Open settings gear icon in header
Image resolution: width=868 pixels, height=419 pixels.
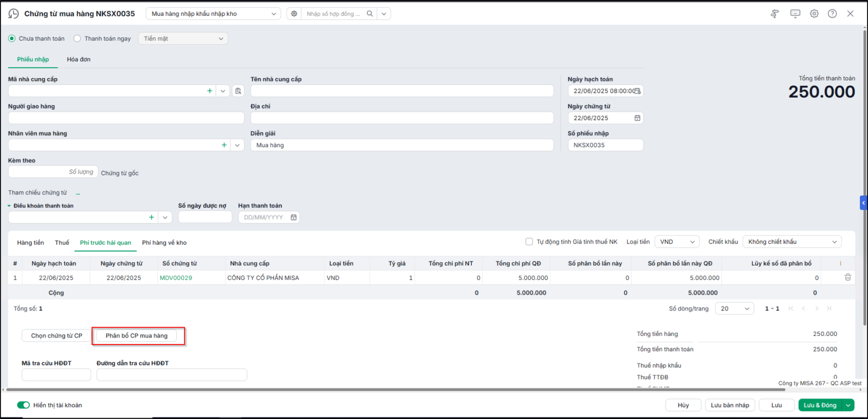pyautogui.click(x=814, y=14)
